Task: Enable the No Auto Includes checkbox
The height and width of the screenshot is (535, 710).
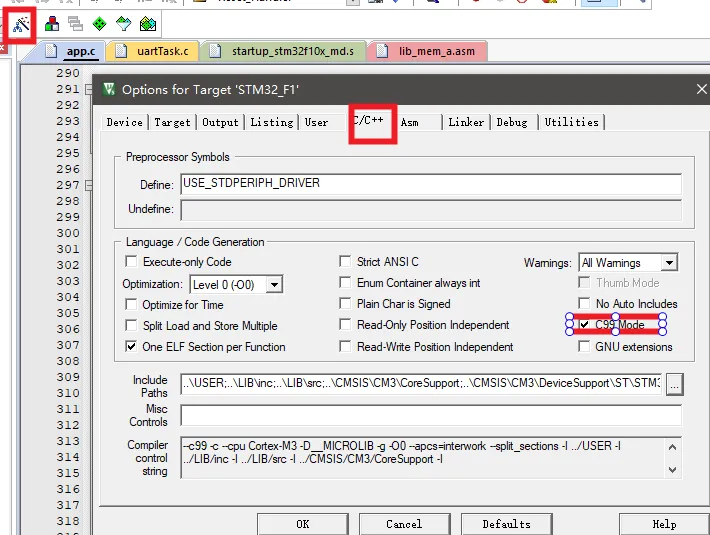Action: (x=584, y=303)
